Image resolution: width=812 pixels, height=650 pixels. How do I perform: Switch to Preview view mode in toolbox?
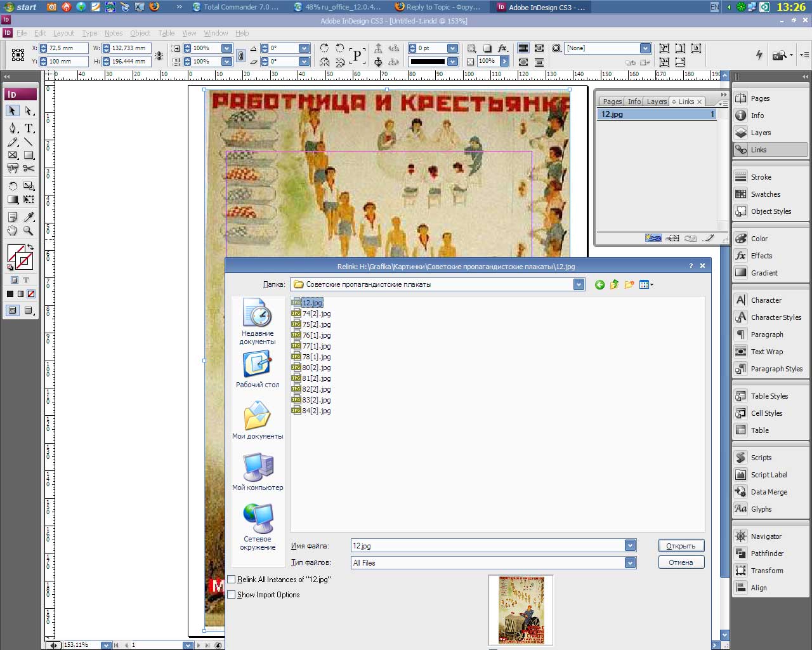(29, 310)
